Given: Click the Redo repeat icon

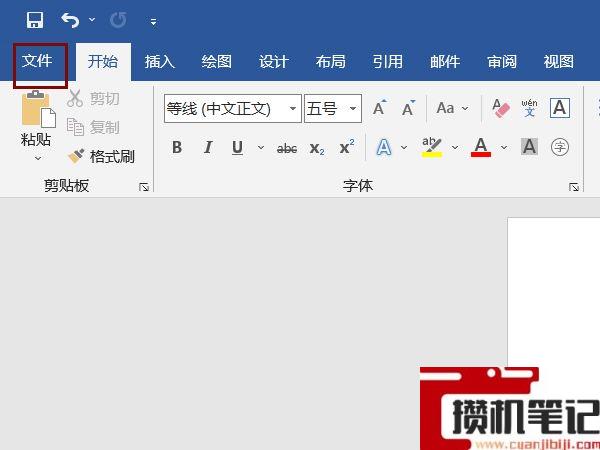Looking at the screenshot, I should click(118, 20).
